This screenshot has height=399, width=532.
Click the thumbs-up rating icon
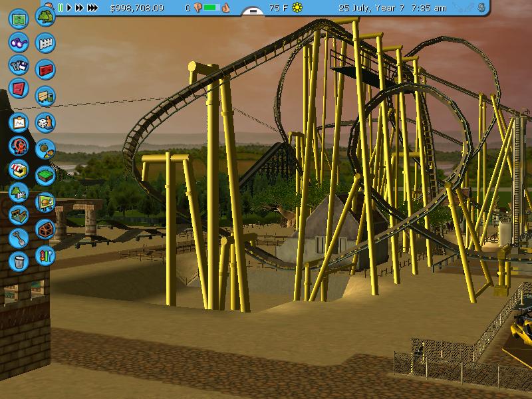[x=225, y=7]
